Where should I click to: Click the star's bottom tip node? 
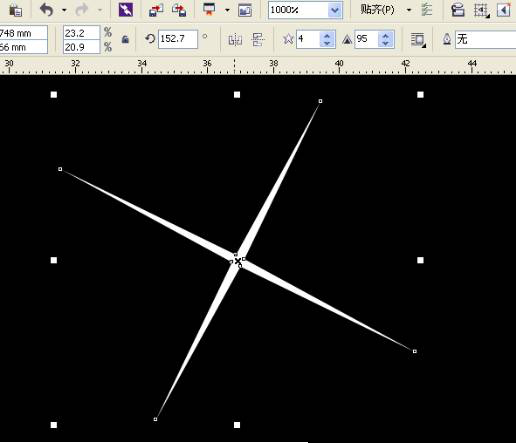[155, 419]
